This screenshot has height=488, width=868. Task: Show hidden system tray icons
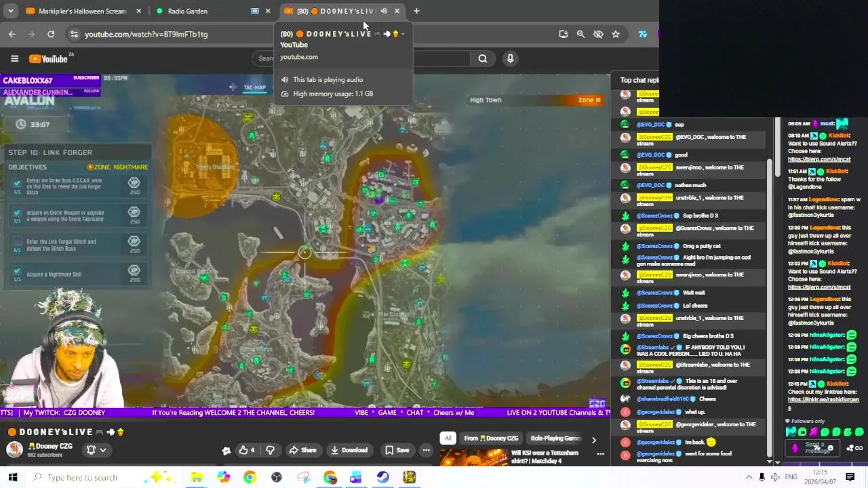coord(749,477)
